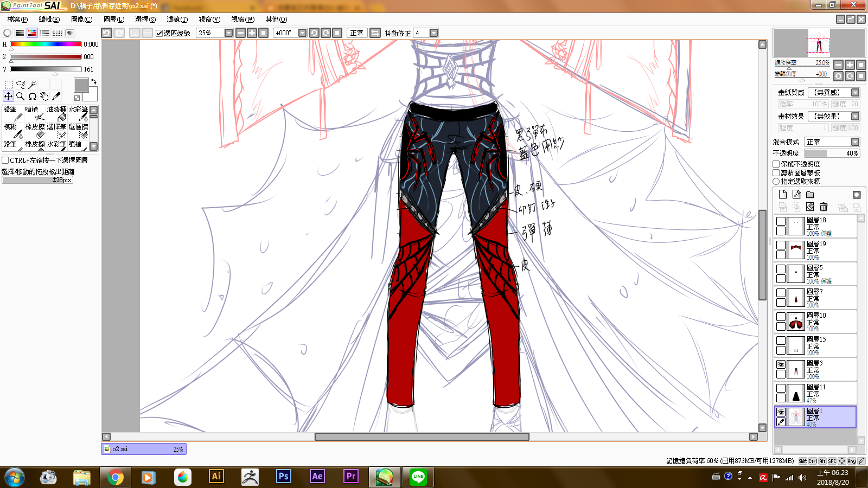Choose the 水彩筆 watercolor brush in top row
The width and height of the screenshot is (868, 488).
(x=78, y=113)
